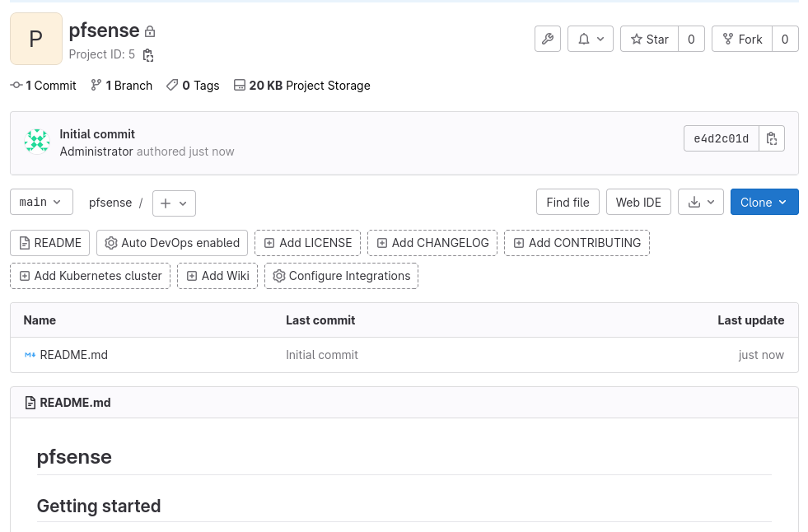
Task: Click the wrench admin settings icon
Action: click(548, 39)
